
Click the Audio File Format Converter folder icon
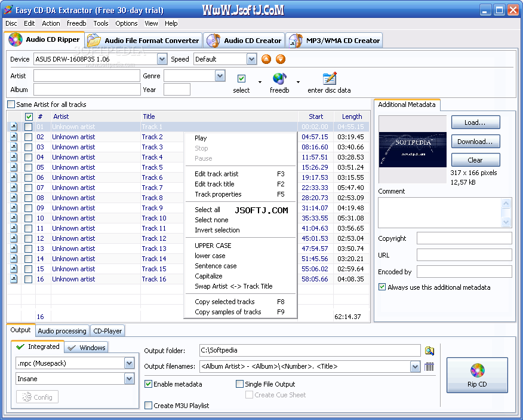[x=94, y=41]
